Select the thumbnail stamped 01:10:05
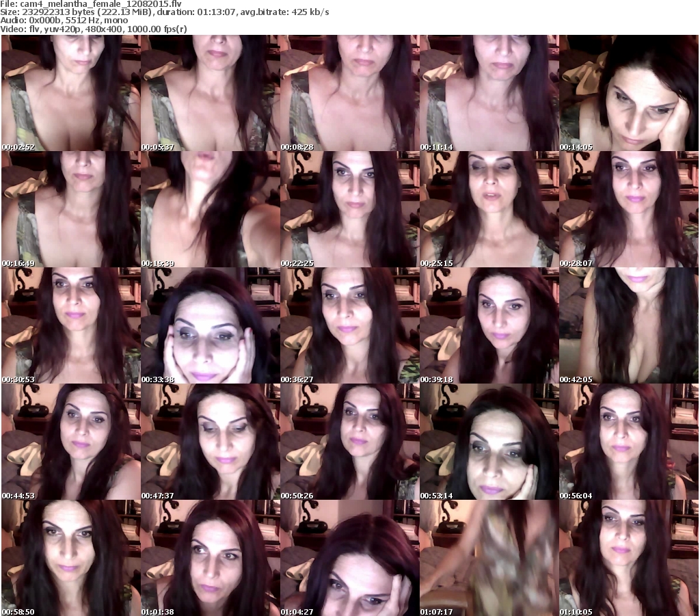This screenshot has height=616, width=700. [x=629, y=558]
